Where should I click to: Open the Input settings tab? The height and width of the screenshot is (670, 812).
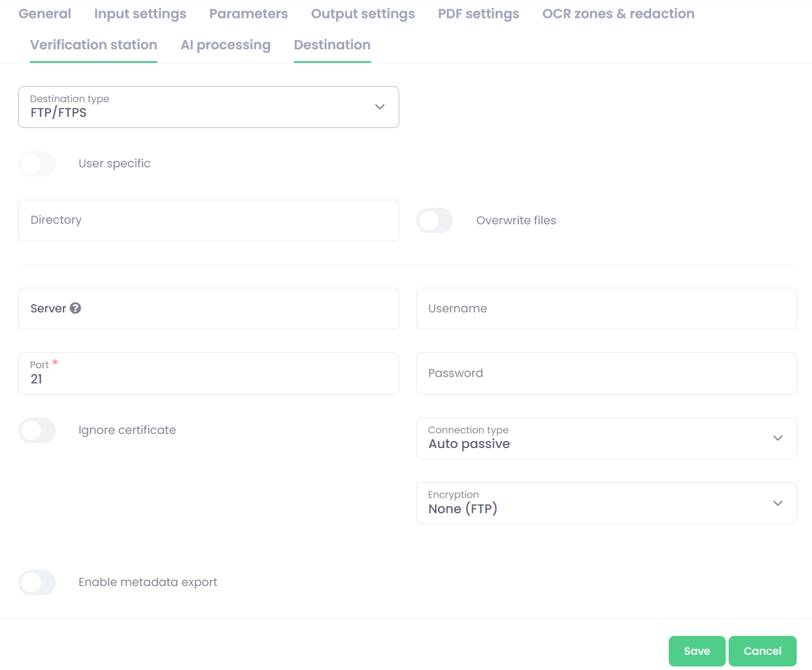(140, 14)
